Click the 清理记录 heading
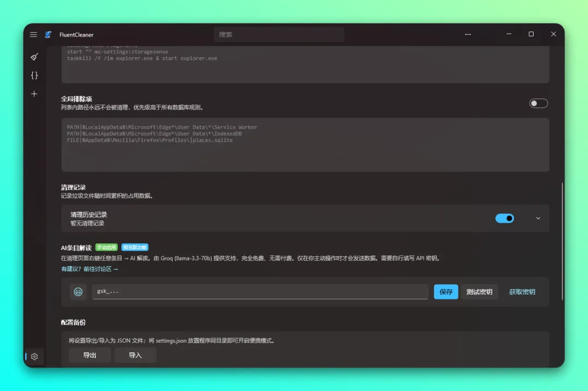This screenshot has height=391, width=588. click(73, 187)
